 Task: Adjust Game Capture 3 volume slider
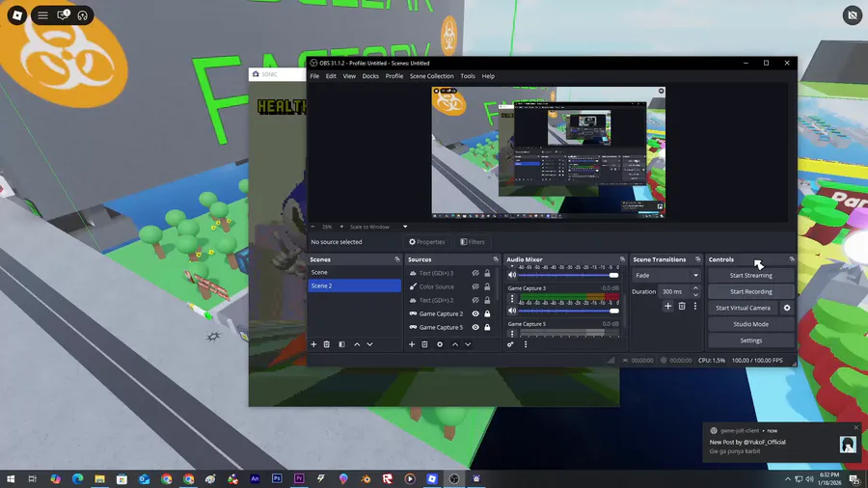tap(568, 311)
